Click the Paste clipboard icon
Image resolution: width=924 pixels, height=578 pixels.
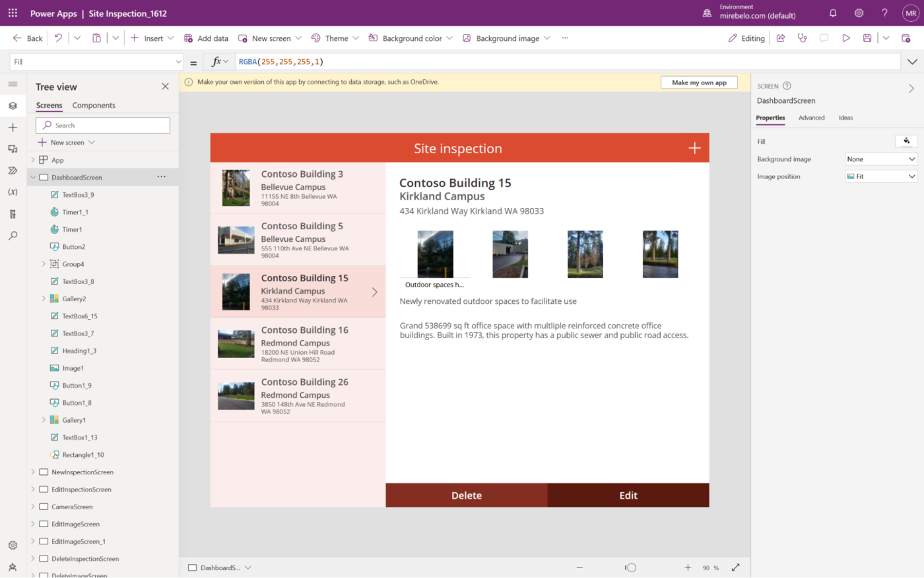coord(96,38)
